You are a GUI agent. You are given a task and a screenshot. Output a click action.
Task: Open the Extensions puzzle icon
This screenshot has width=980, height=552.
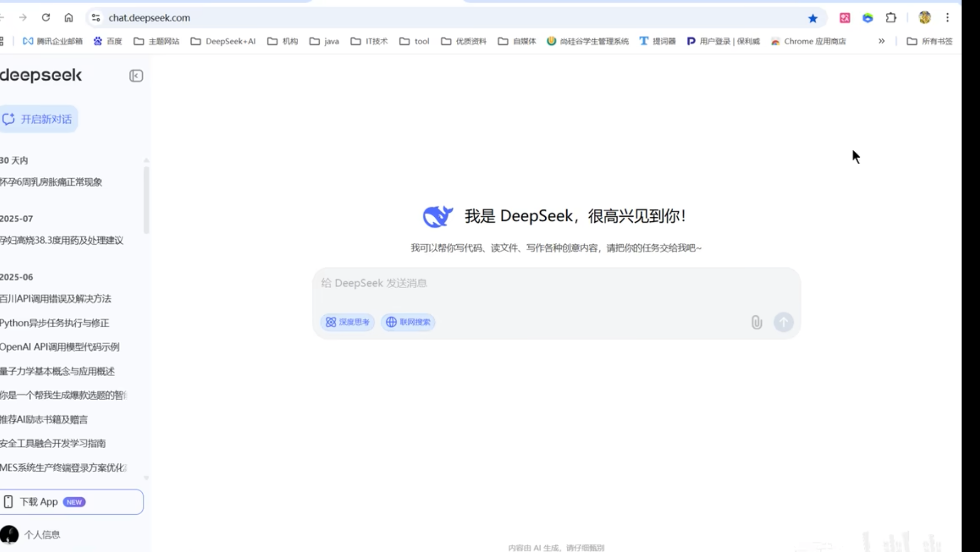tap(891, 18)
